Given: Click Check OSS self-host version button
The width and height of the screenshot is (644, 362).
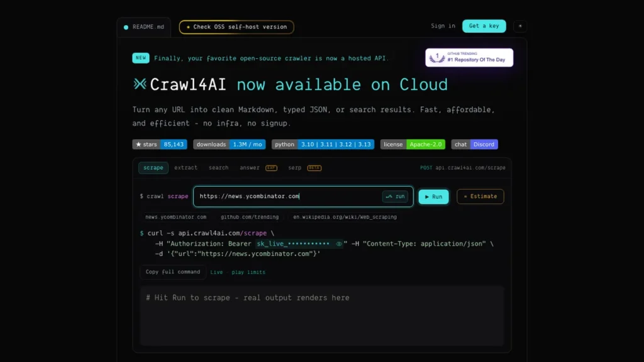Looking at the screenshot, I should tap(236, 27).
